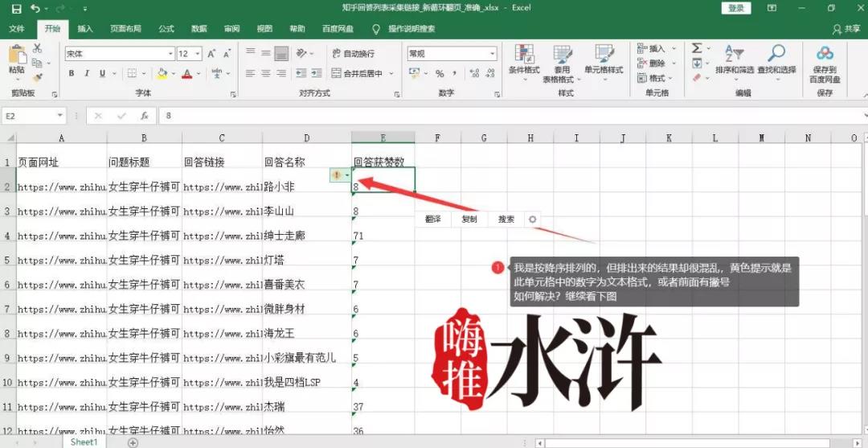Click the popup toolbar settings gear
This screenshot has height=448, width=868.
point(533,220)
